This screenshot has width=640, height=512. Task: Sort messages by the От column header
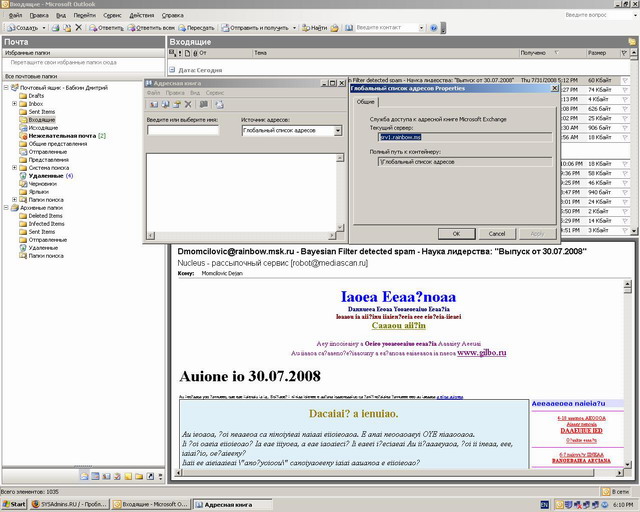(x=224, y=53)
